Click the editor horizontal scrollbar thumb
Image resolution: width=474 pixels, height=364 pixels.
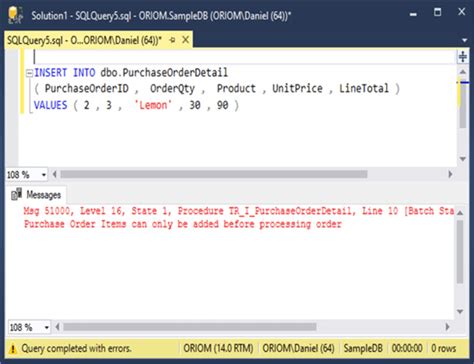tap(214, 174)
